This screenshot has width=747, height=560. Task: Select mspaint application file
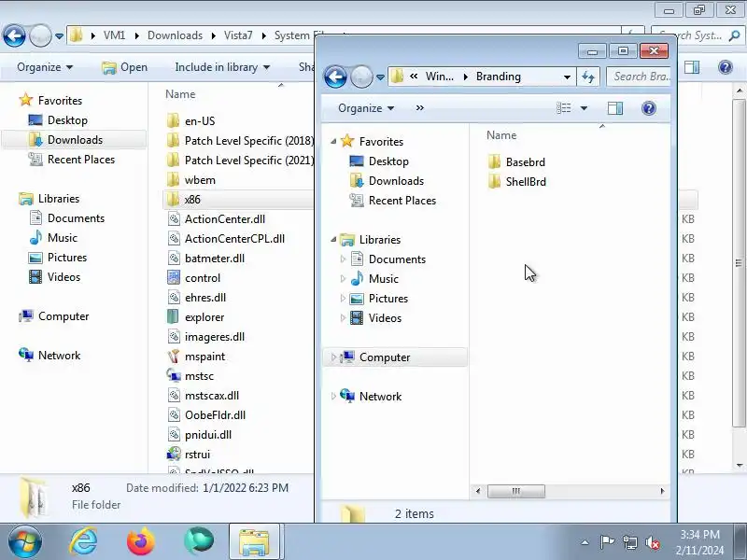click(x=196, y=357)
